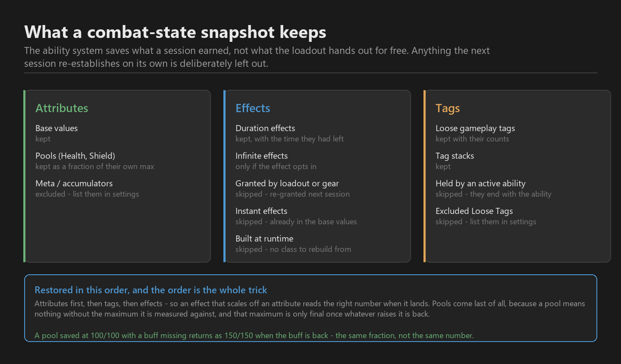
Task: Click the main title about combat-state snapshot
Action: click(x=175, y=32)
